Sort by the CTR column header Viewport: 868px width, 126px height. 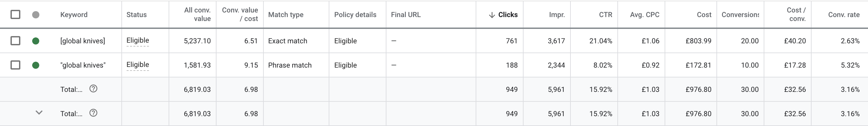tap(606, 15)
